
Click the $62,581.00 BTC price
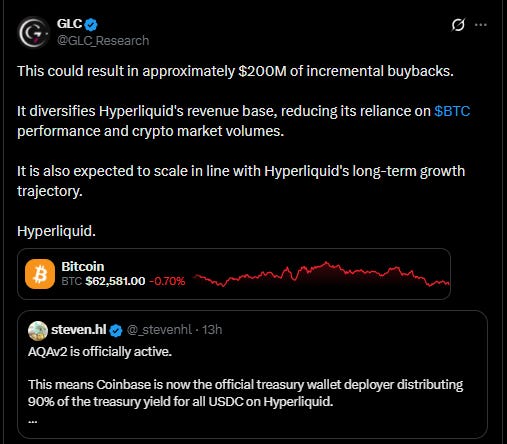(x=115, y=281)
